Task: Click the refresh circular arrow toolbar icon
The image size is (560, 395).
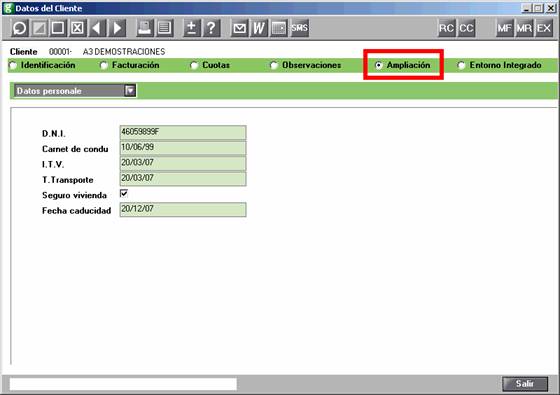Action: [x=20, y=28]
